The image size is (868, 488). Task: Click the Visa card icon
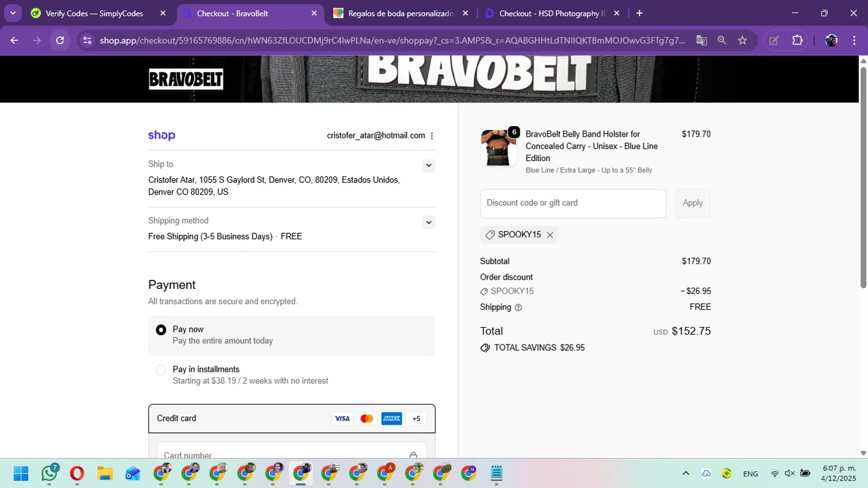pyautogui.click(x=342, y=419)
